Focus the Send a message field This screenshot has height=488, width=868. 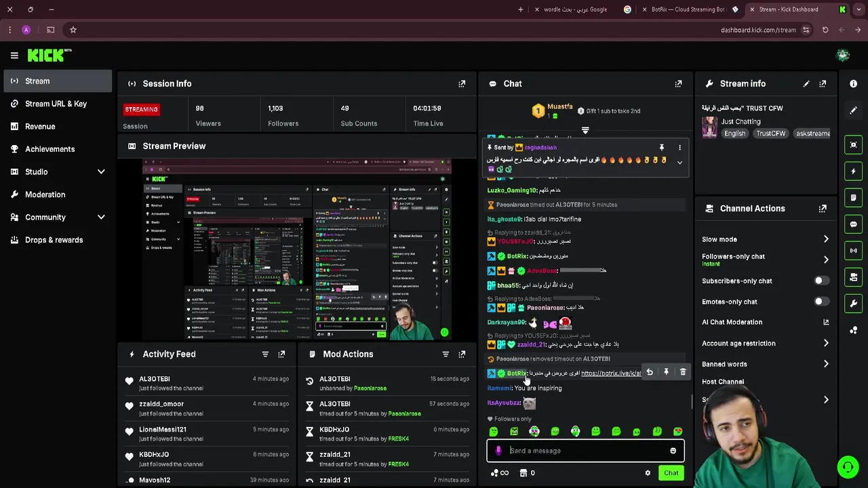point(586,451)
